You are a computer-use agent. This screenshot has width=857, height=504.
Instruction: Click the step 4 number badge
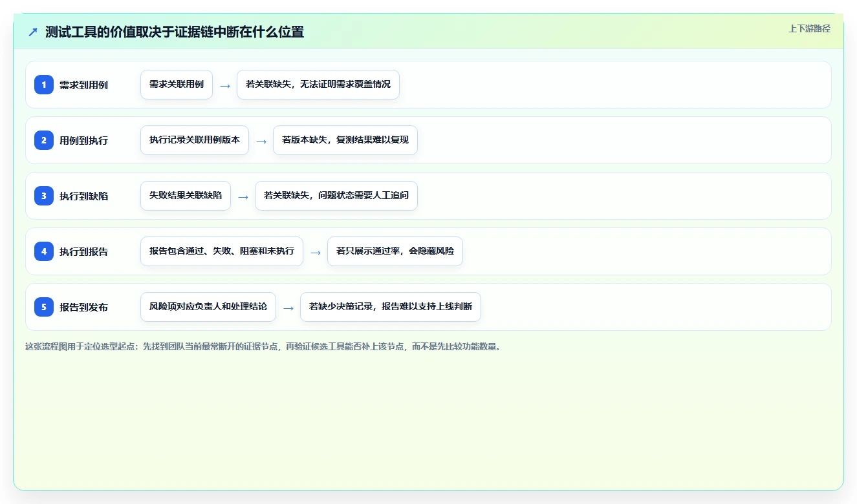click(44, 251)
